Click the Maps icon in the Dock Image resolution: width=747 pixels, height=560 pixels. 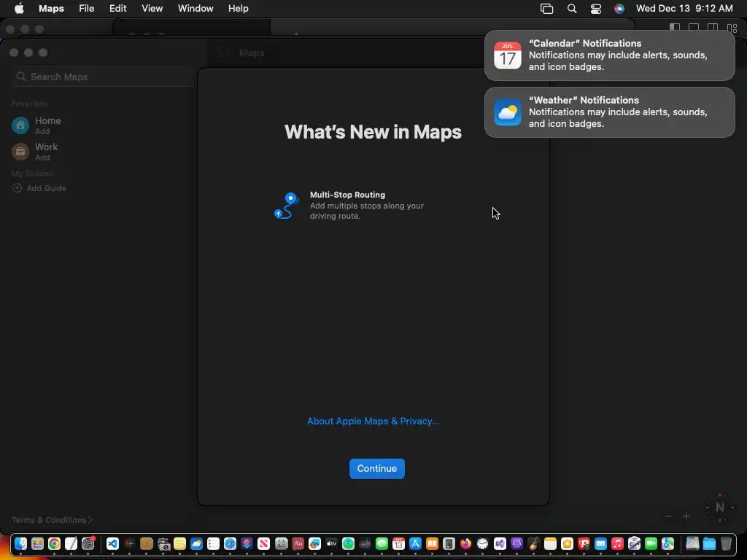(667, 543)
